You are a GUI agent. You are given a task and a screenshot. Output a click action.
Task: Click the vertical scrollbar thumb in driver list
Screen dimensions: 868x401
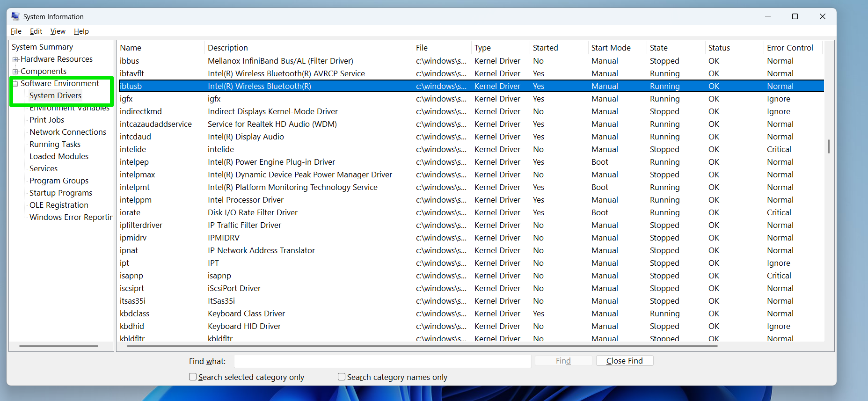click(829, 146)
